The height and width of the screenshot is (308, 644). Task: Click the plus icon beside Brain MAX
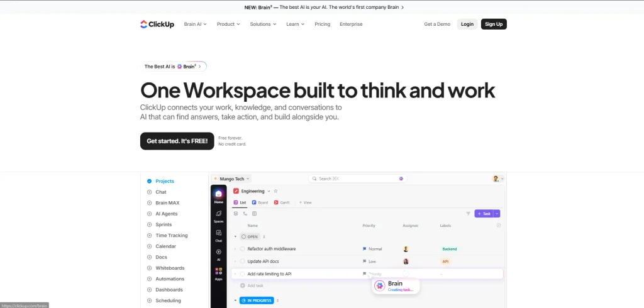[149, 203]
